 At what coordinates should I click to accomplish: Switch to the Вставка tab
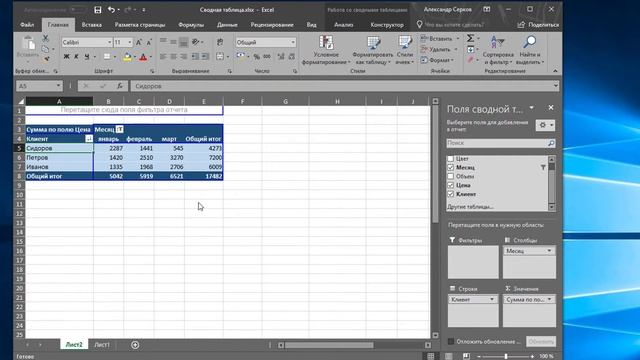(x=91, y=25)
